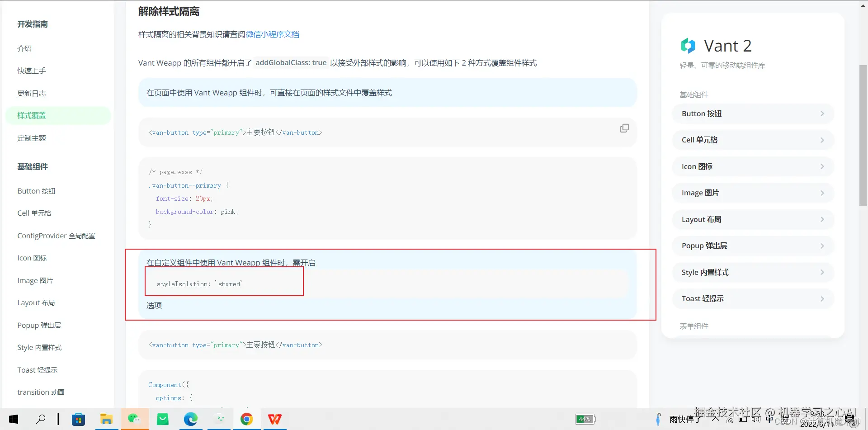Click the .van-button--primary selector text

(x=185, y=185)
